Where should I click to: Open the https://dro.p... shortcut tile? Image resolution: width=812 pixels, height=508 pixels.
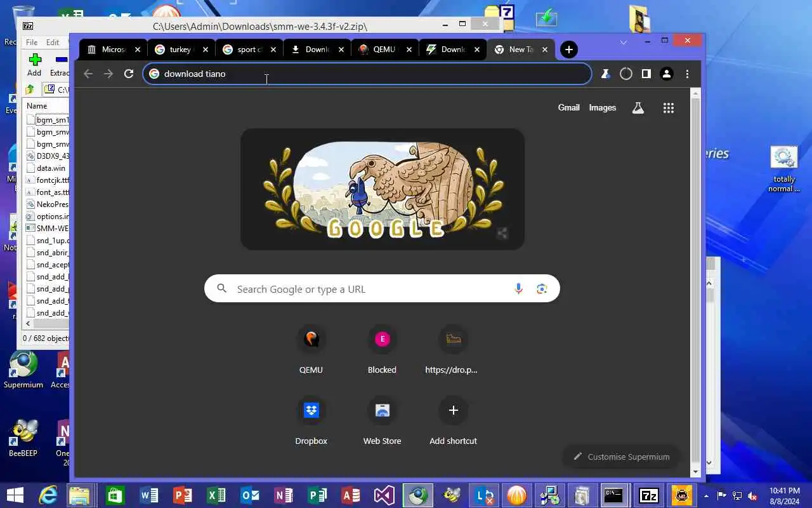click(x=453, y=351)
